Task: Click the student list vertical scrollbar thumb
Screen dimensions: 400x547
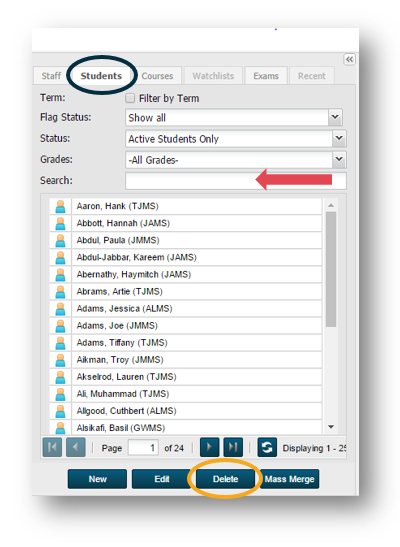Action: [x=331, y=269]
